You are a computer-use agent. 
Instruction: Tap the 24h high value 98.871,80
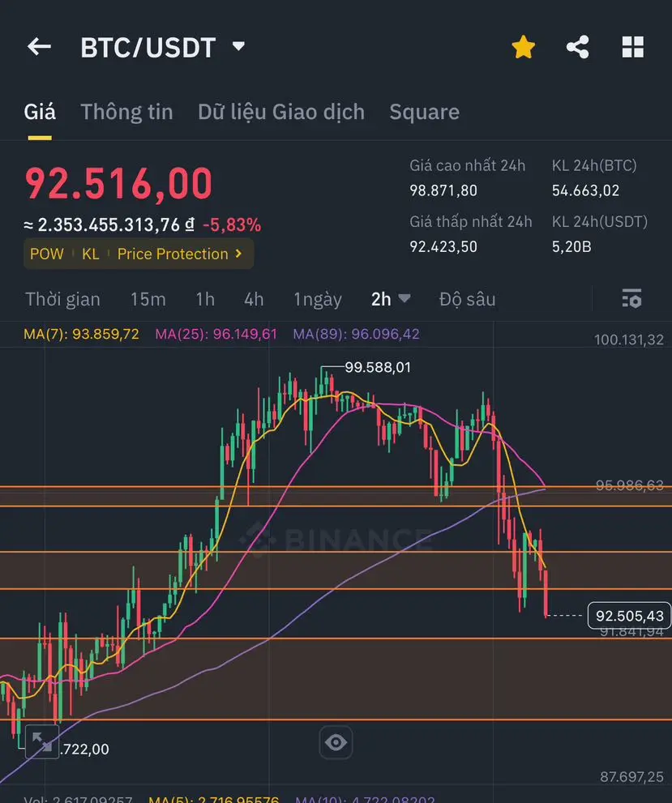point(443,190)
